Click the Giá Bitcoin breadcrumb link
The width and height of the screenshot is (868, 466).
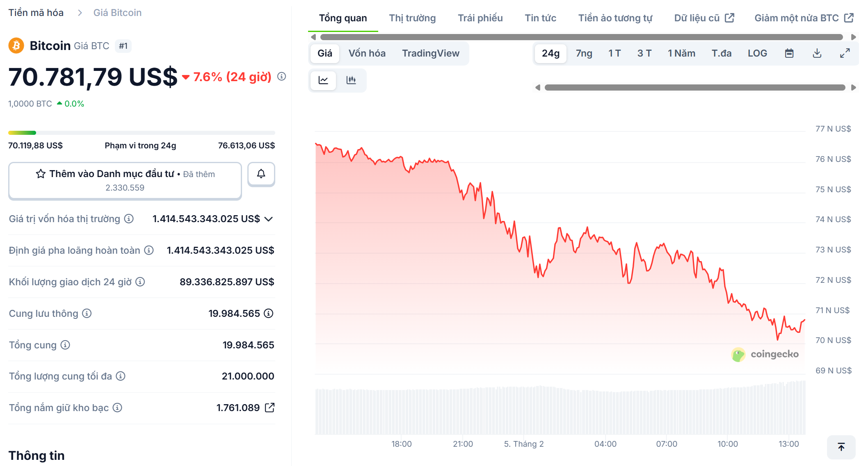(117, 12)
